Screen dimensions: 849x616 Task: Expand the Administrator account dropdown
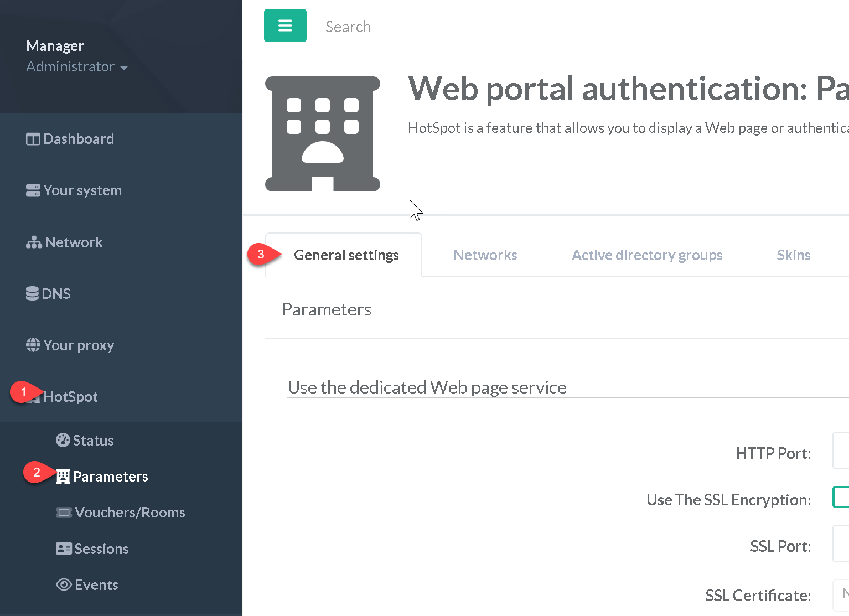click(x=77, y=67)
